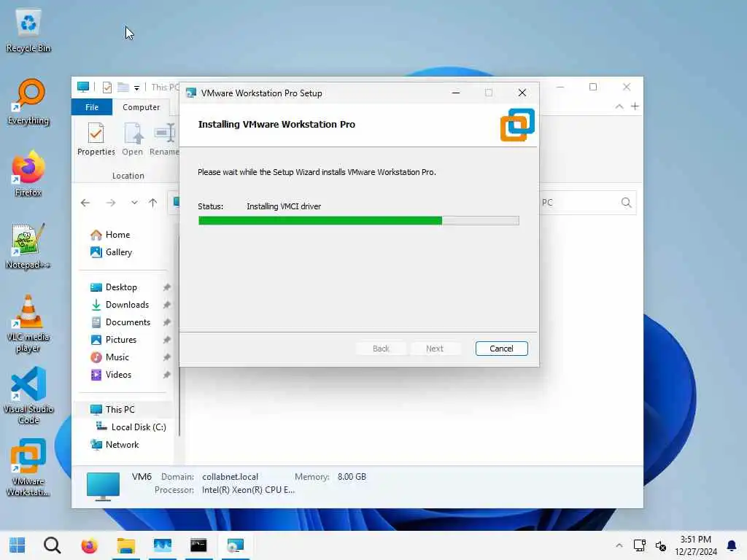Screen dimensions: 747x560
Task: Close the VMware Setup dialog
Action: tap(522, 93)
